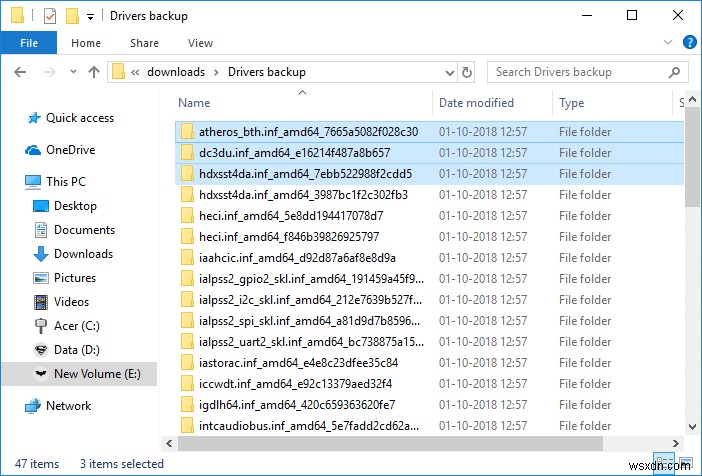Click the folder icon of igdlh64.inf row
The width and height of the screenshot is (702, 476).
click(x=187, y=405)
